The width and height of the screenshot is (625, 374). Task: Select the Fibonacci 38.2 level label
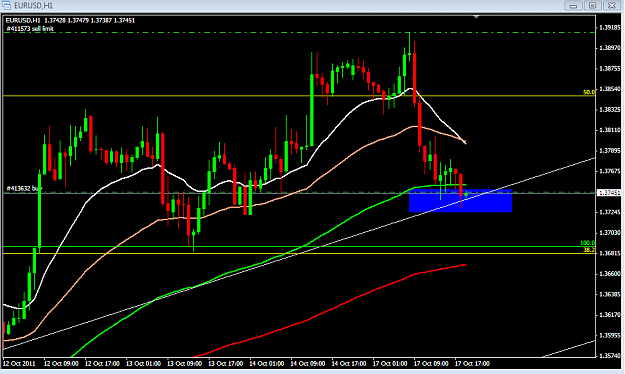[589, 250]
